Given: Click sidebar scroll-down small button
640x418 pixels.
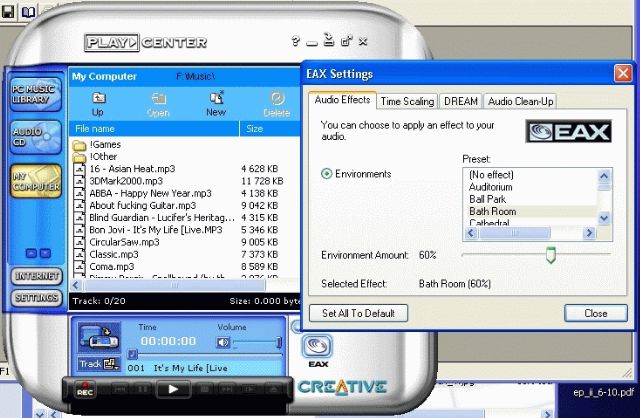Looking at the screenshot, I should point(45,253).
